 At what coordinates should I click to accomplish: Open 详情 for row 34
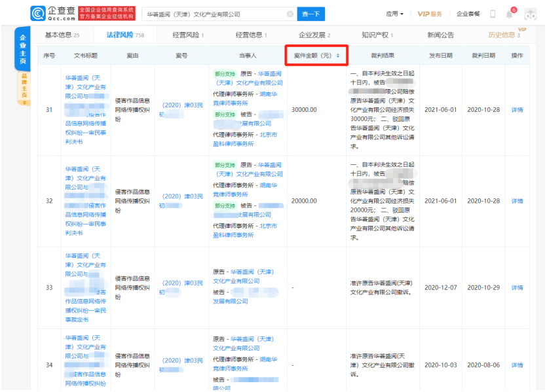click(x=517, y=365)
